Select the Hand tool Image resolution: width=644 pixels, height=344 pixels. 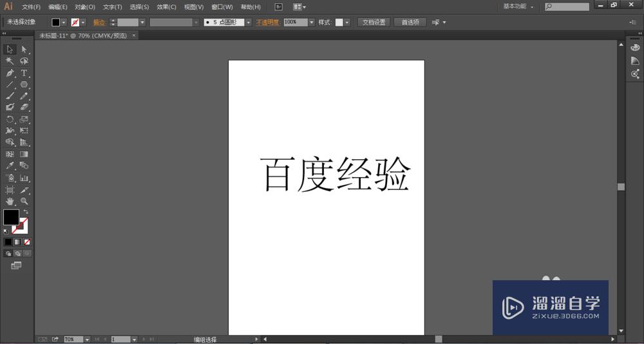(x=10, y=202)
